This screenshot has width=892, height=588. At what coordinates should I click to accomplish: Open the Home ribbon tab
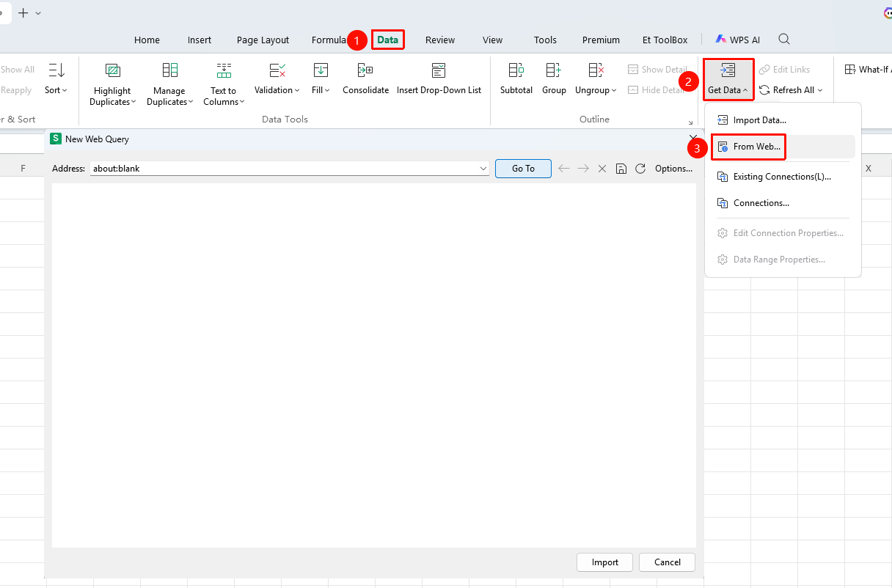[147, 40]
